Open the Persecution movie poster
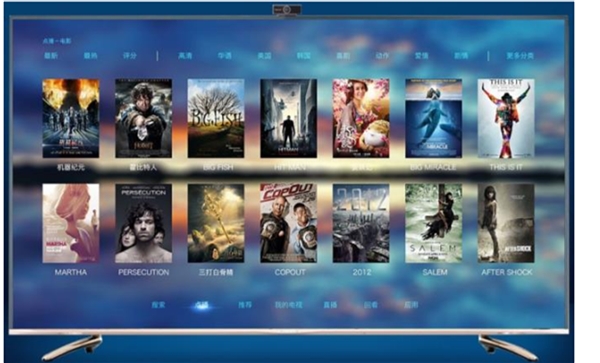 pyautogui.click(x=143, y=223)
